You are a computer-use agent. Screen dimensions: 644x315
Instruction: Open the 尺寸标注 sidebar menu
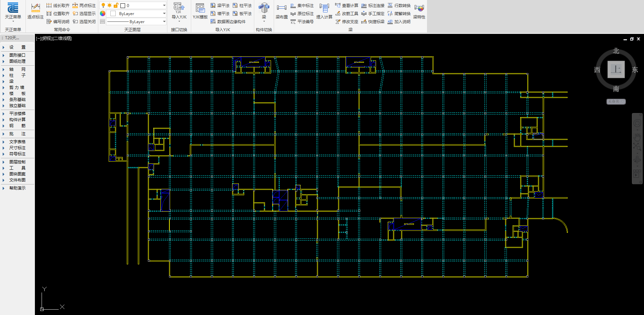click(x=17, y=148)
